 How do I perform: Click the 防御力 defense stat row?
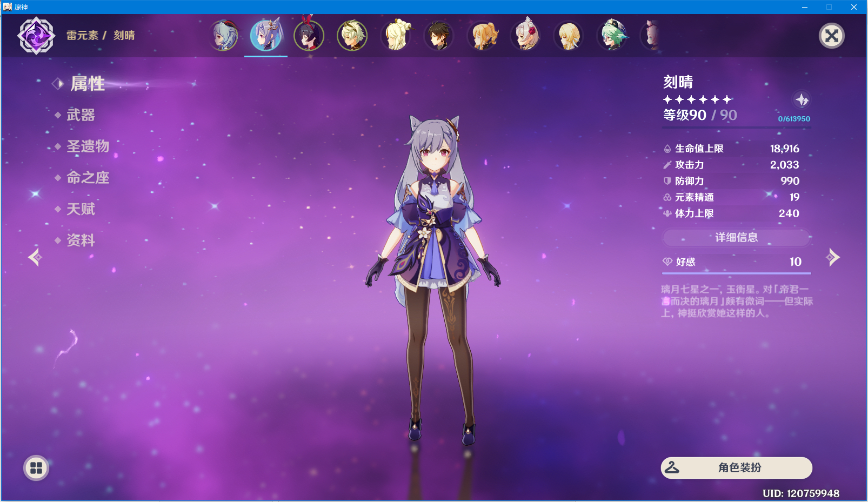pyautogui.click(x=732, y=181)
